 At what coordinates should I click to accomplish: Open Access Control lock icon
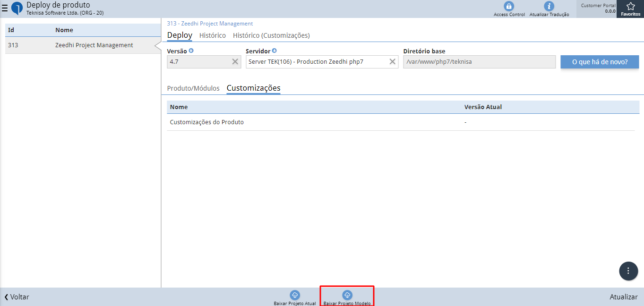tap(509, 6)
